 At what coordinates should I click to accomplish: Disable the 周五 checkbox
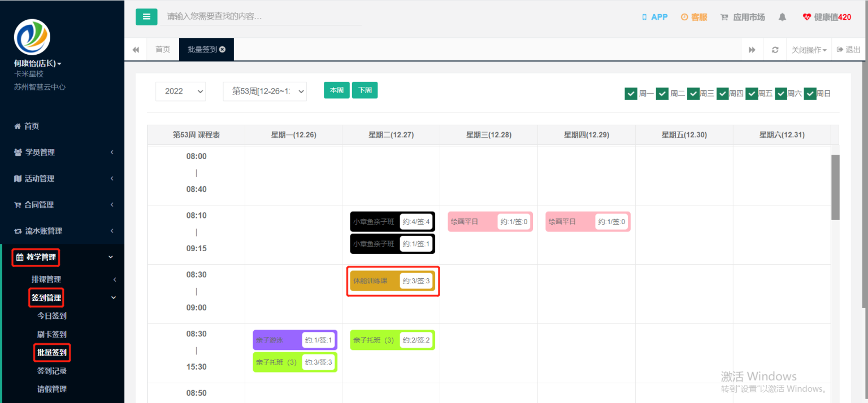click(752, 94)
